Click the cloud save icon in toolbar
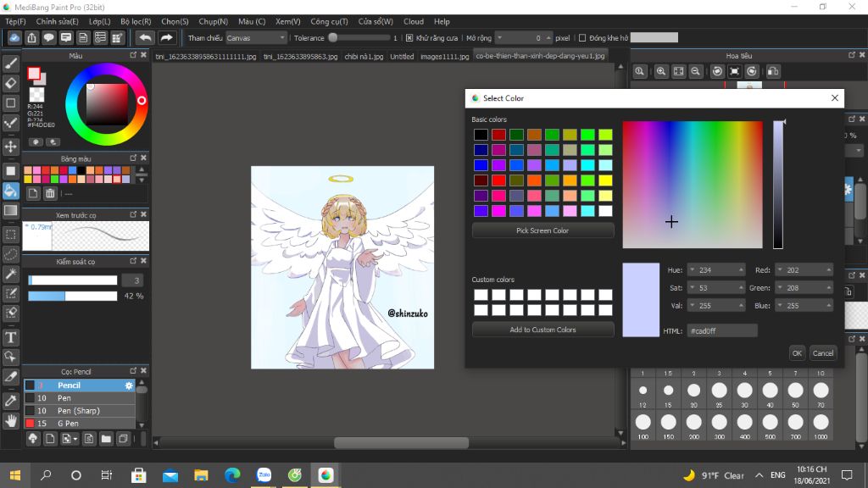The width and height of the screenshot is (868, 488). pos(14,37)
